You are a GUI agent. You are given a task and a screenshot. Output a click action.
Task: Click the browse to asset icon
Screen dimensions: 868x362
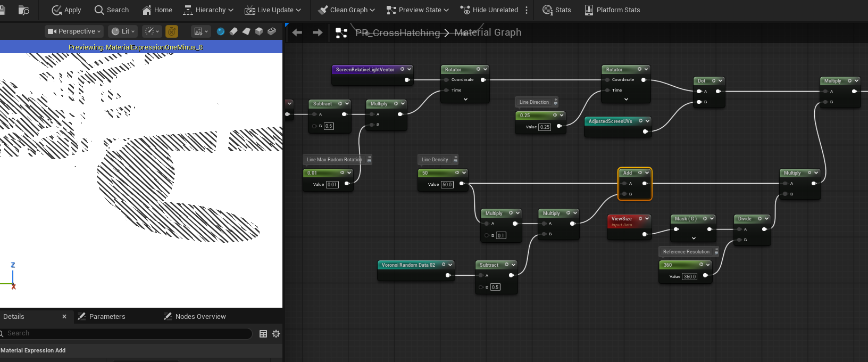[x=23, y=10]
